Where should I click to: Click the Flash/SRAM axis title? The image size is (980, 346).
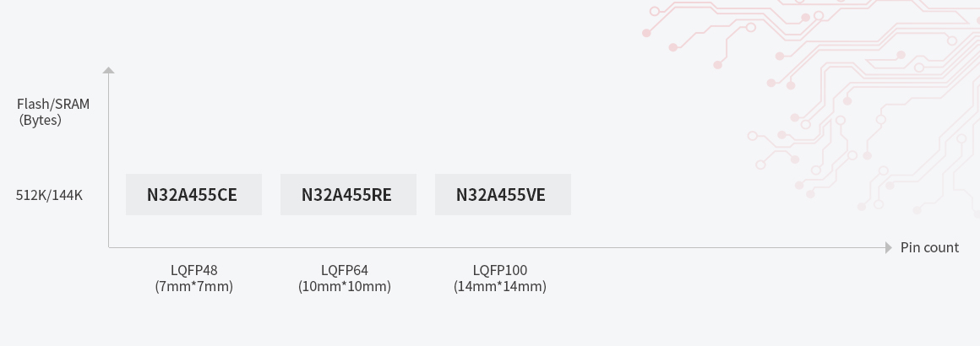53,105
